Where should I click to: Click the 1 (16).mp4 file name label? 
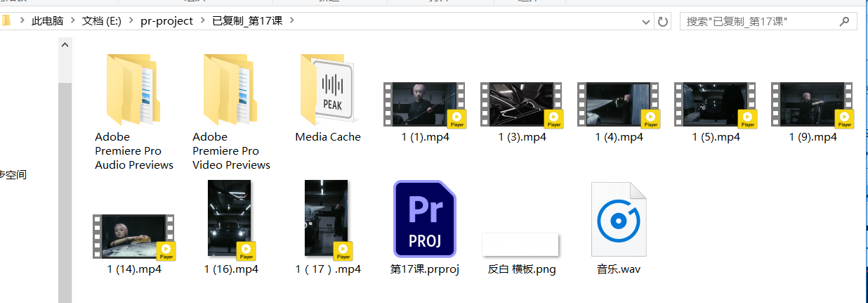click(x=231, y=269)
